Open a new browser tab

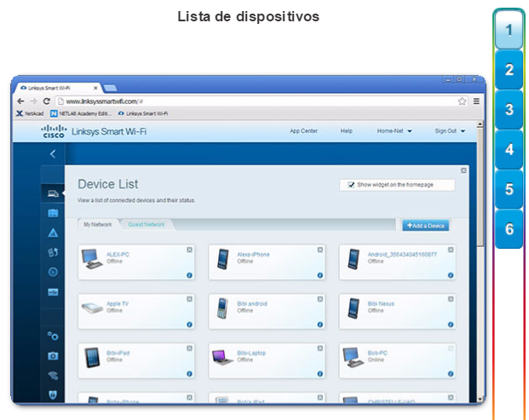pyautogui.click(x=111, y=88)
